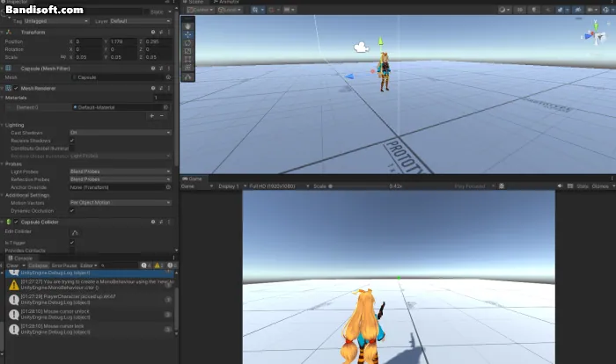This screenshot has width=616, height=364.
Task: Open Capsule Collider more options menu
Action: coord(169,222)
